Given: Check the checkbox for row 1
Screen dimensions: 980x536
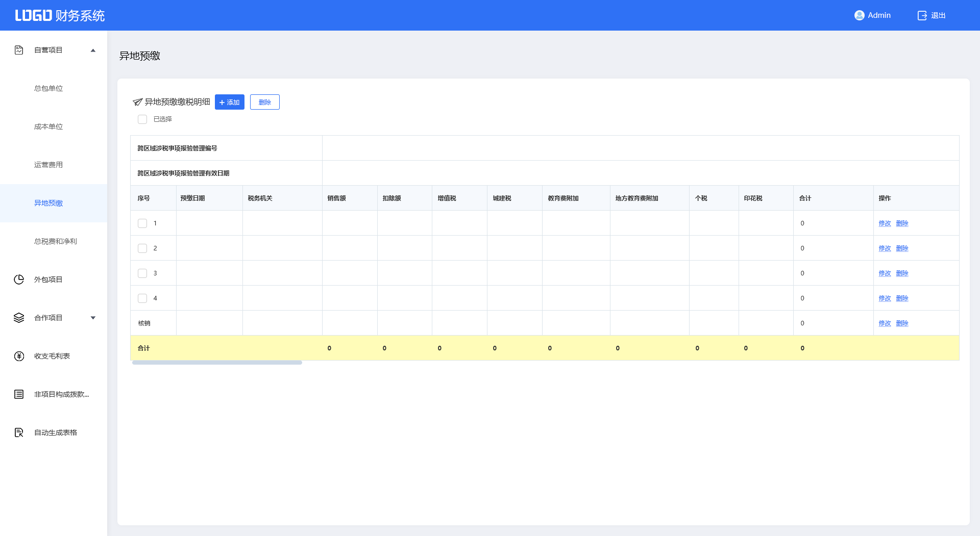Looking at the screenshot, I should click(x=142, y=223).
